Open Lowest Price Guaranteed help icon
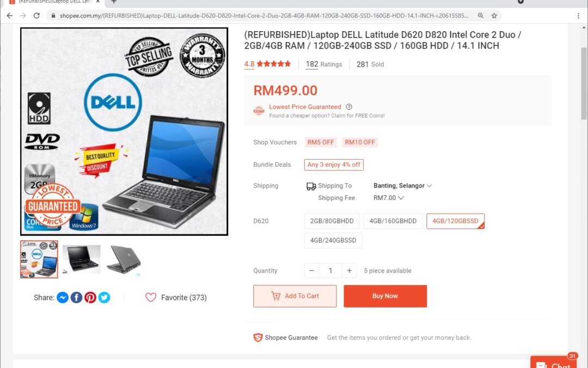 pos(349,107)
